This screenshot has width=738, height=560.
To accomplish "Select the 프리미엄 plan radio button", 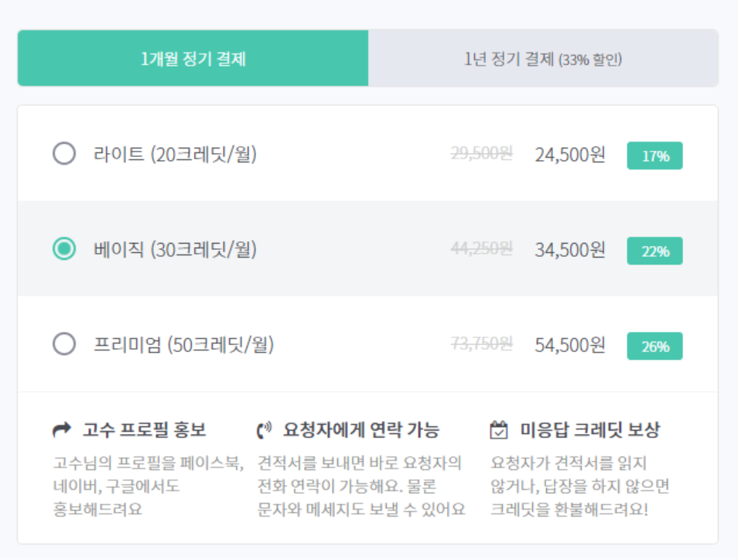I will coord(64,344).
